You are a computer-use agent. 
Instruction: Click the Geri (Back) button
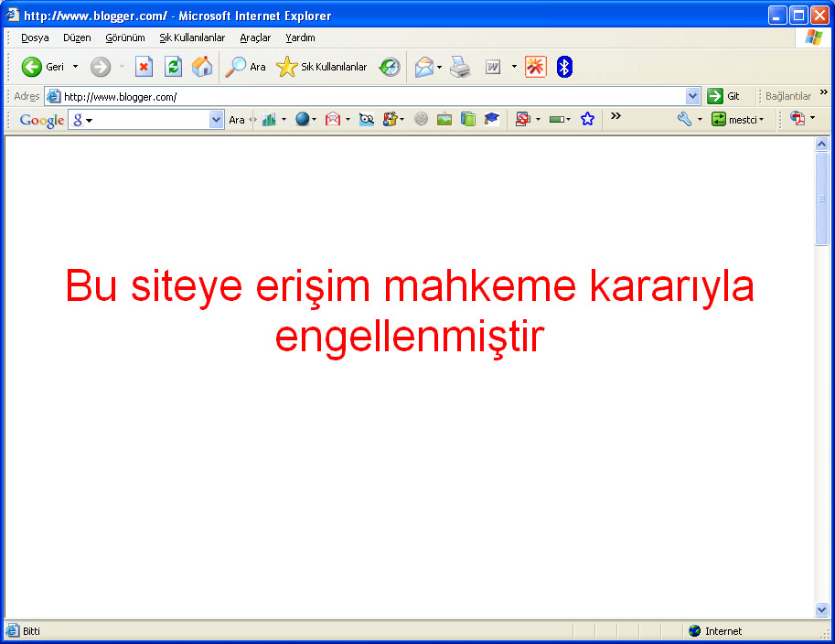coord(42,67)
